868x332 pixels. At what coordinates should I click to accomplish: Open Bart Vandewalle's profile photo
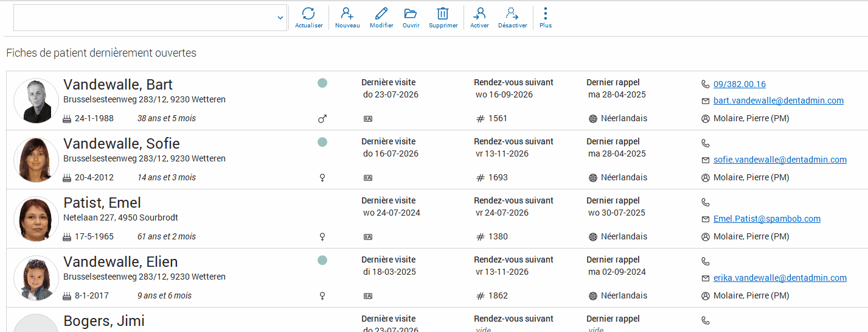coord(36,101)
